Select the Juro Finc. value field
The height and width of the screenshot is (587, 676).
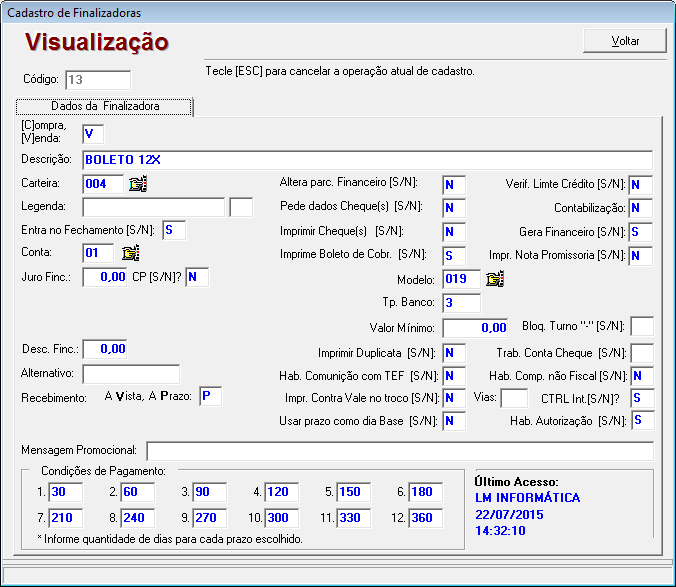pyautogui.click(x=106, y=277)
